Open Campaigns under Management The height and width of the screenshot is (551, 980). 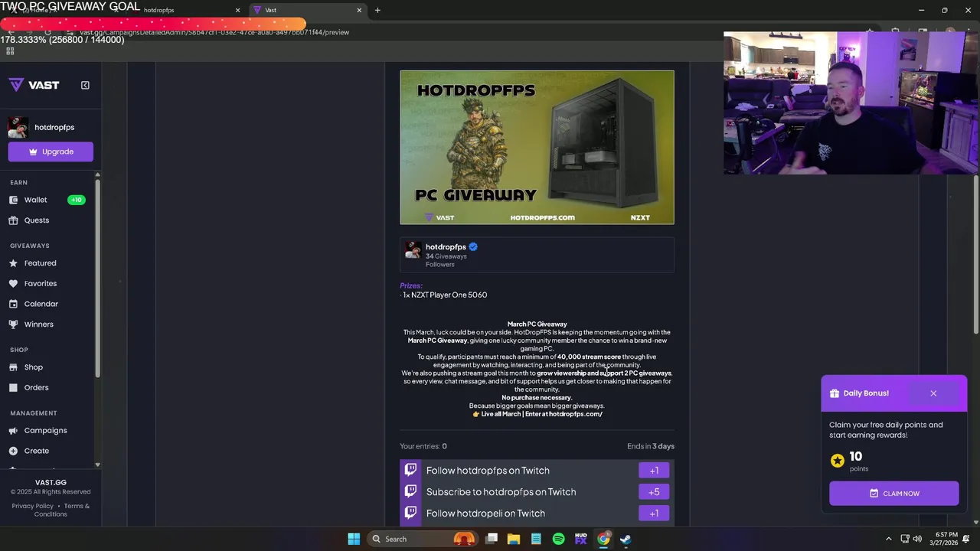pos(45,431)
